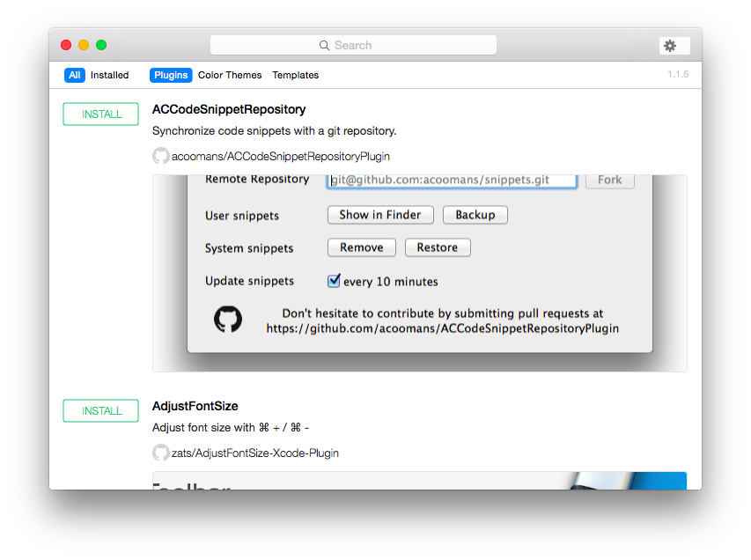Open the acoomans/ACCodeSnippetRepositoryPlugin repository link

click(x=281, y=156)
